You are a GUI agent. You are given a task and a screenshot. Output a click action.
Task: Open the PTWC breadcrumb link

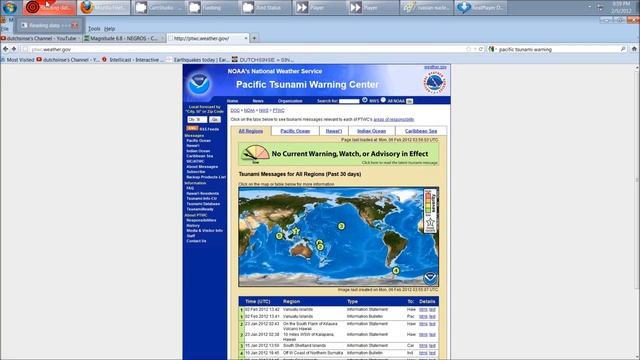(x=278, y=110)
